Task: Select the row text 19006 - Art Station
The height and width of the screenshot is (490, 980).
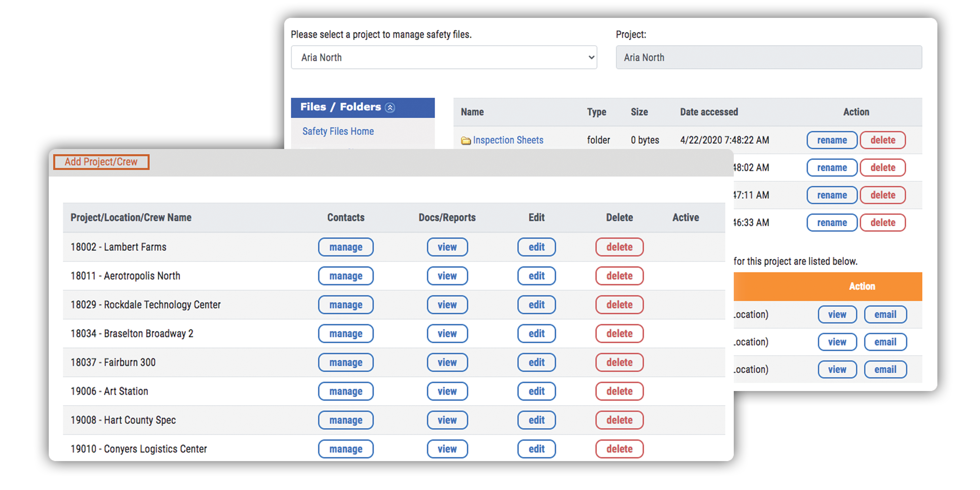Action: pos(109,392)
